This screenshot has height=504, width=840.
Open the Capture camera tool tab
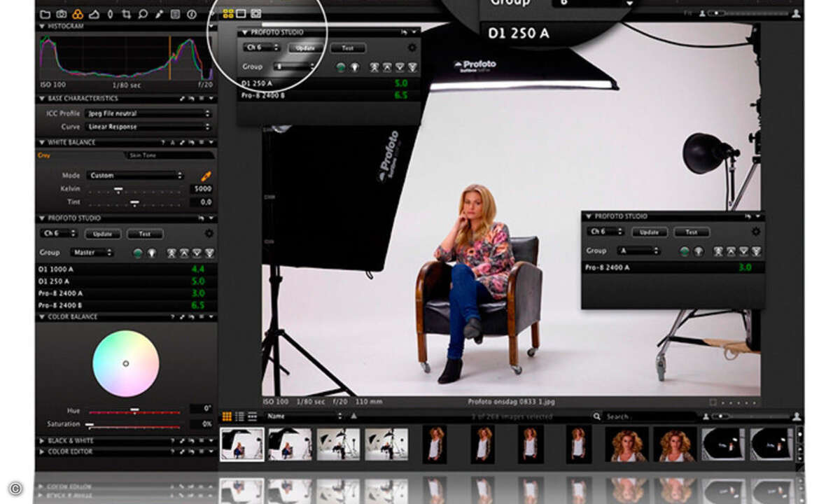click(62, 13)
